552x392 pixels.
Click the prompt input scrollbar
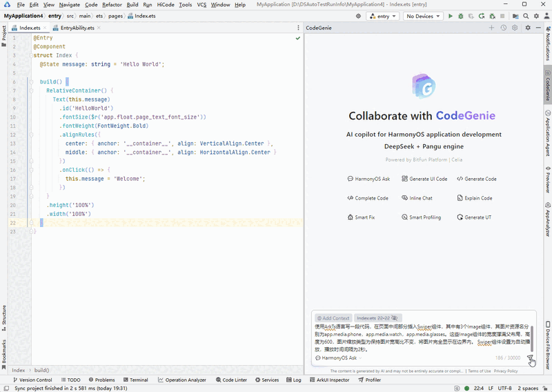click(532, 339)
